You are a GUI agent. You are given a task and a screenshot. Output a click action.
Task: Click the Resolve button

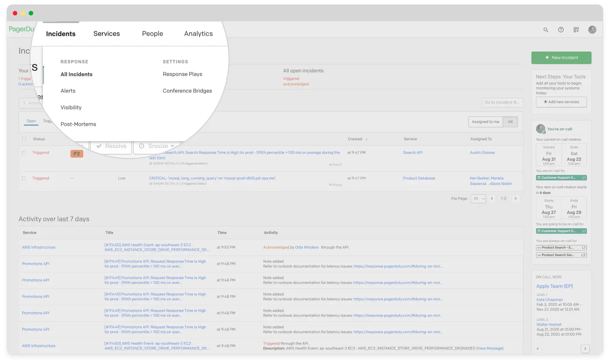[111, 146]
